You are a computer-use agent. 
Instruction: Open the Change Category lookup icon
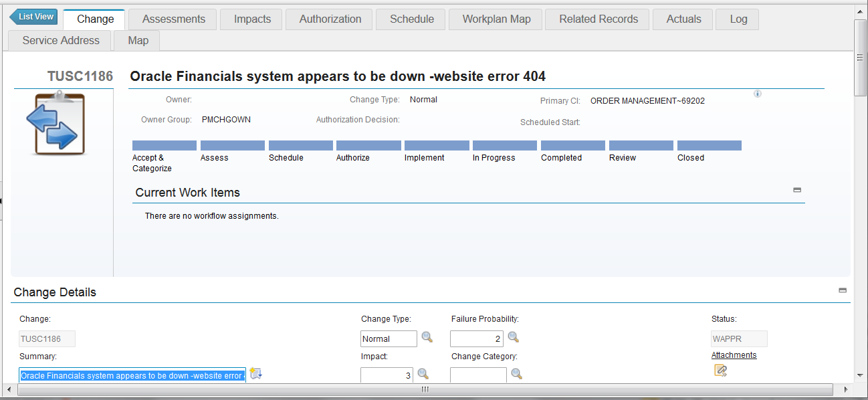pyautogui.click(x=516, y=374)
